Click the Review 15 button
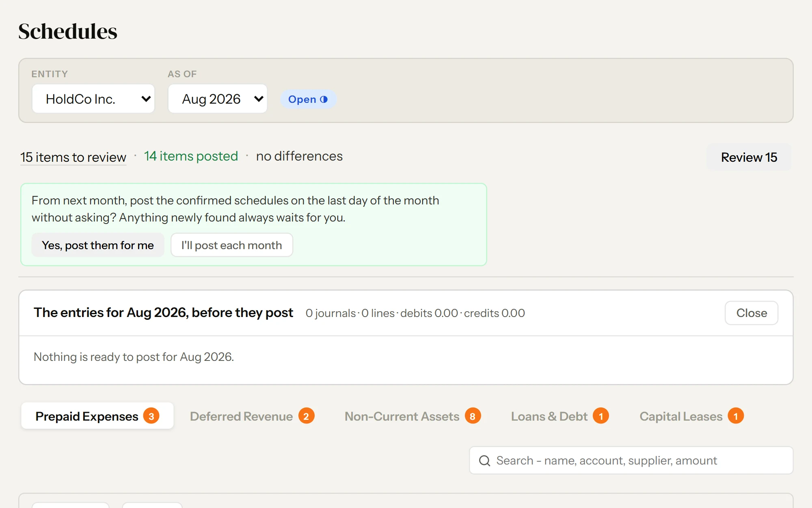 749,157
